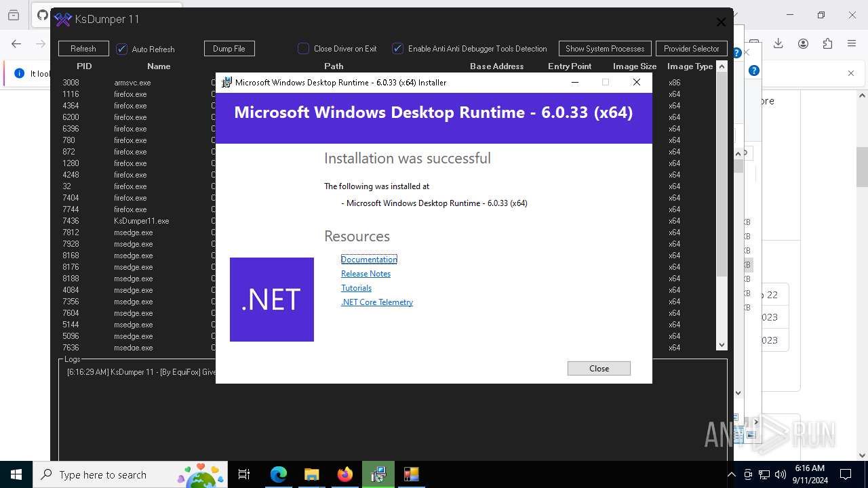Image resolution: width=868 pixels, height=488 pixels.
Task: Toggle Close Driver on Exit checkbox
Action: point(303,49)
